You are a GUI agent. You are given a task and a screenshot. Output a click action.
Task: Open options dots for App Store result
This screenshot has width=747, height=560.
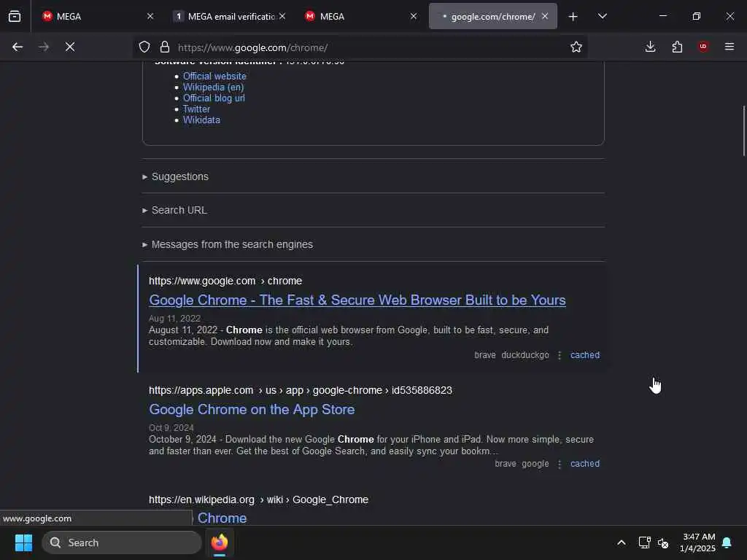click(x=560, y=464)
